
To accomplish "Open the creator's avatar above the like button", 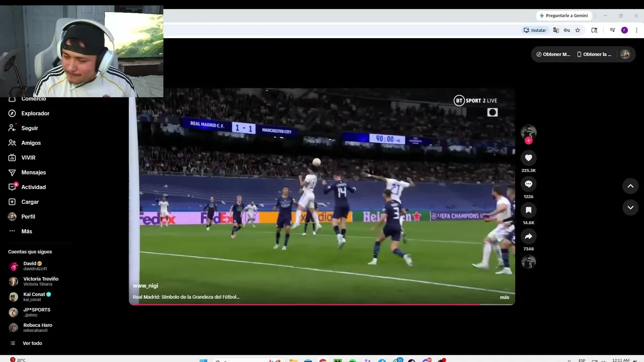I will [528, 132].
